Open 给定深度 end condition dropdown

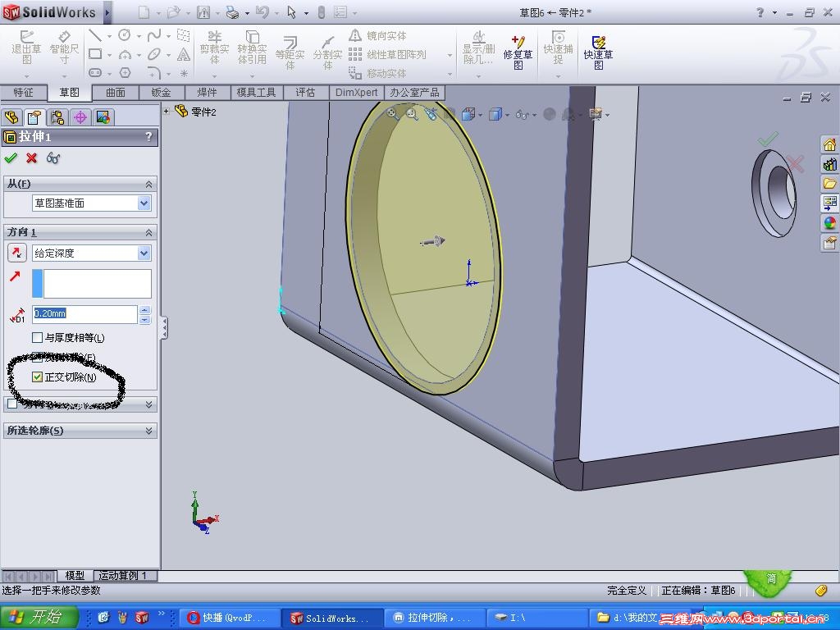(144, 253)
